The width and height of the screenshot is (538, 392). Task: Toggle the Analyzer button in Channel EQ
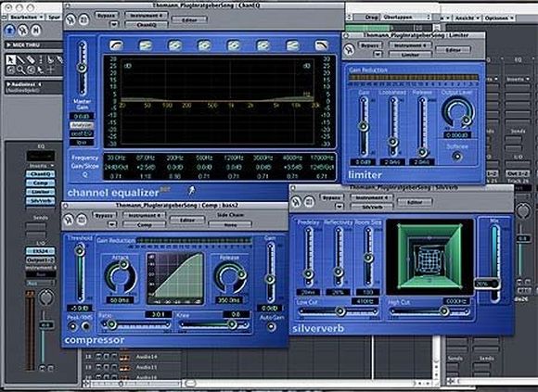click(82, 125)
